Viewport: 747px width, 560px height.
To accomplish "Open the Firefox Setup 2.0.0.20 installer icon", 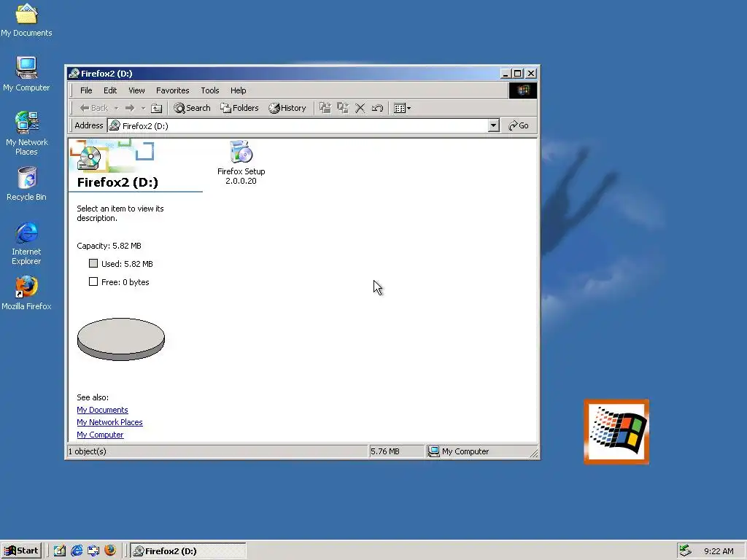I will click(241, 162).
